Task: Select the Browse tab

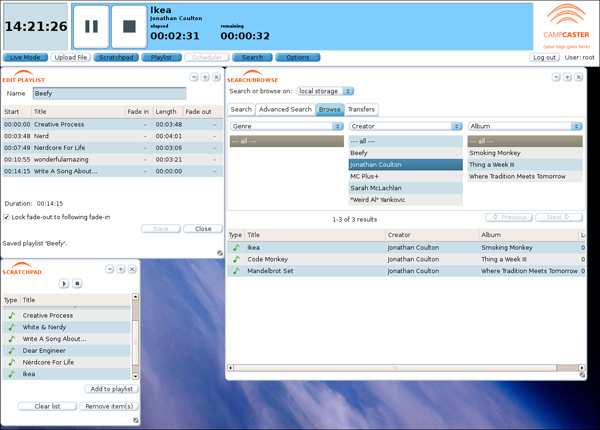Action: coord(330,109)
